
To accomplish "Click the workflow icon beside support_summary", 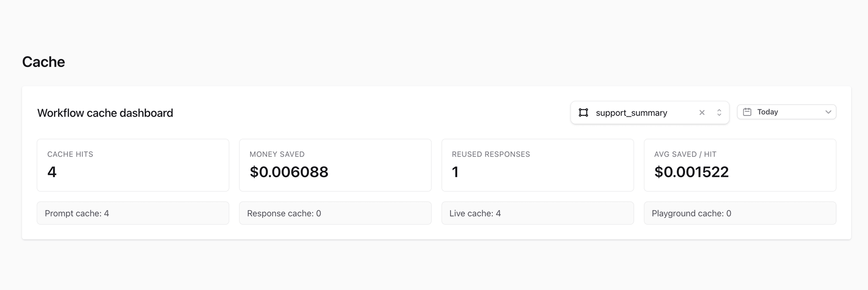I will pyautogui.click(x=583, y=113).
